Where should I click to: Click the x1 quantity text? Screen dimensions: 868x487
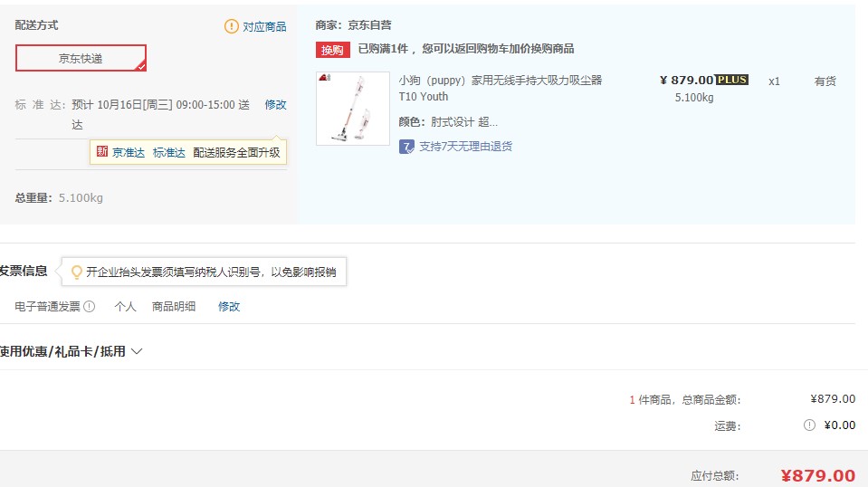(x=774, y=81)
